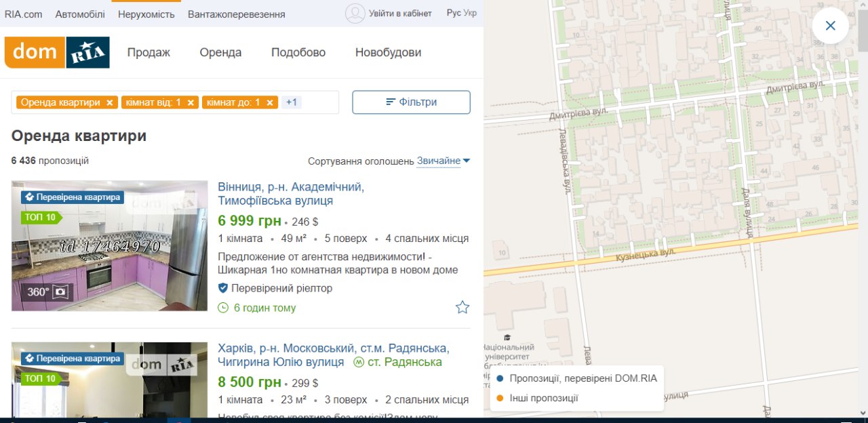868x423 pixels.
Task: Open the Вінниця Тимофіївська вулиця listing title
Action: 291,194
